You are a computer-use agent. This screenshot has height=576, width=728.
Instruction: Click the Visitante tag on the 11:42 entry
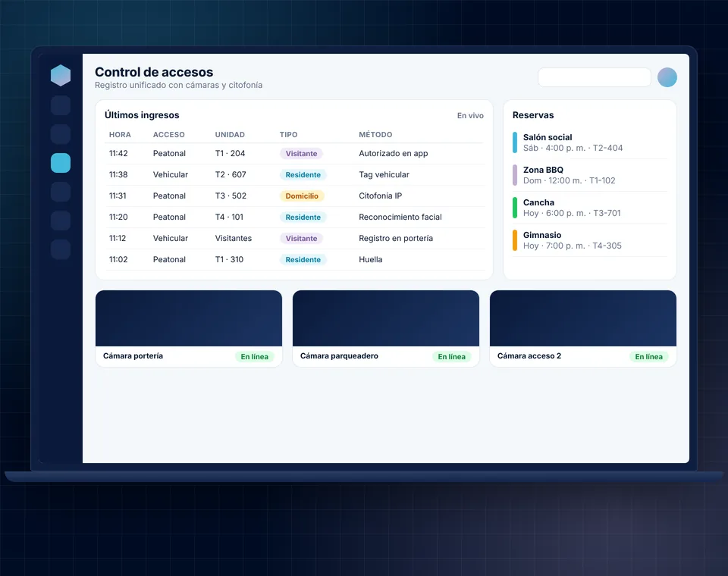301,154
